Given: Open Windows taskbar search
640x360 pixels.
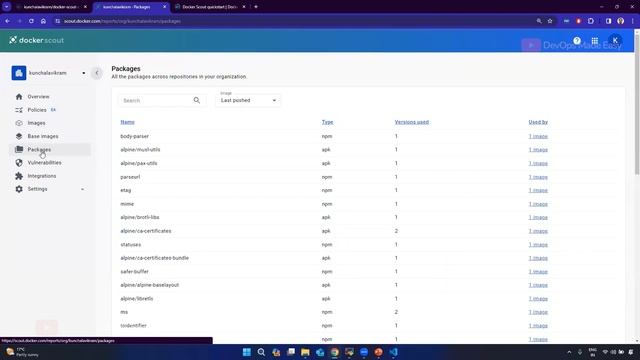Looking at the screenshot, I should pos(261,352).
